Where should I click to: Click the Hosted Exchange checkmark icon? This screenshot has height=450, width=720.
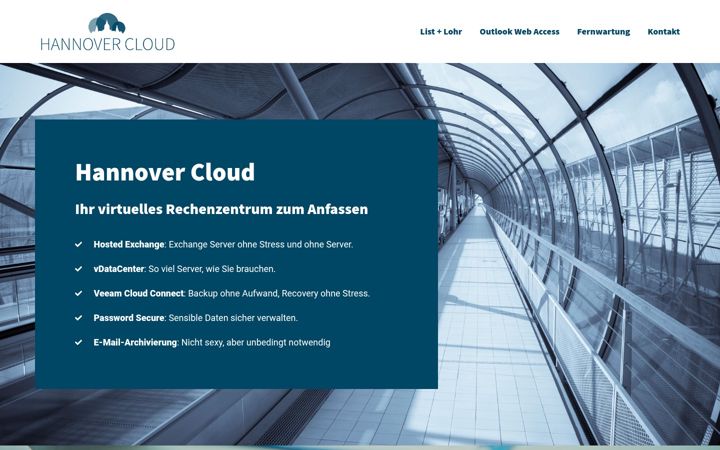(79, 244)
